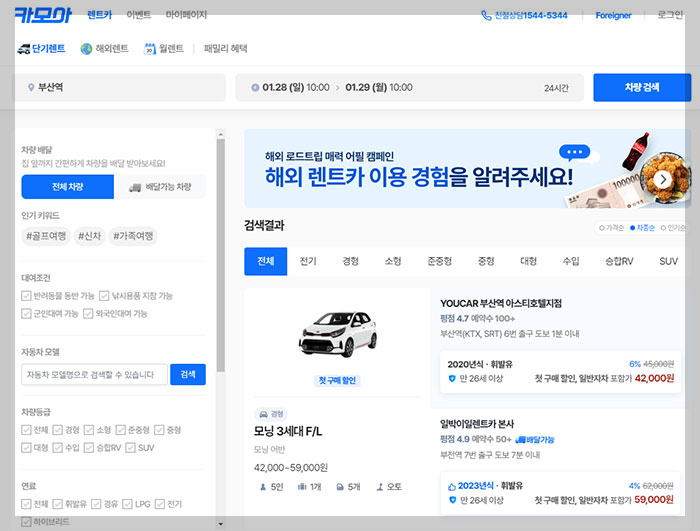Viewport: 700px width, 531px height.
Task: Click the clock icon before 01.28 date
Action: click(x=255, y=88)
